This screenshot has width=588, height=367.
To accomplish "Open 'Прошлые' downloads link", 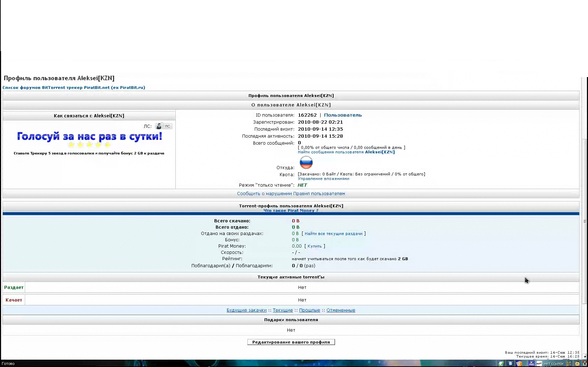I will (x=309, y=310).
